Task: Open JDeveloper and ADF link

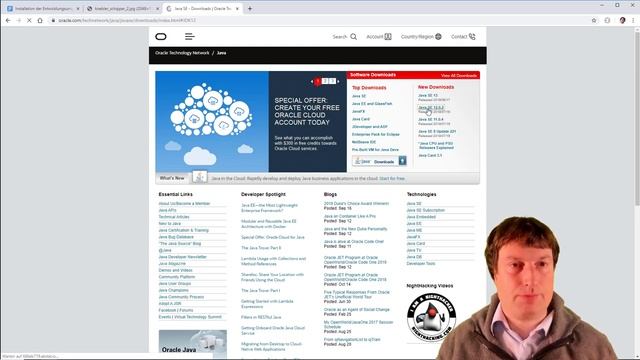Action: point(370,127)
